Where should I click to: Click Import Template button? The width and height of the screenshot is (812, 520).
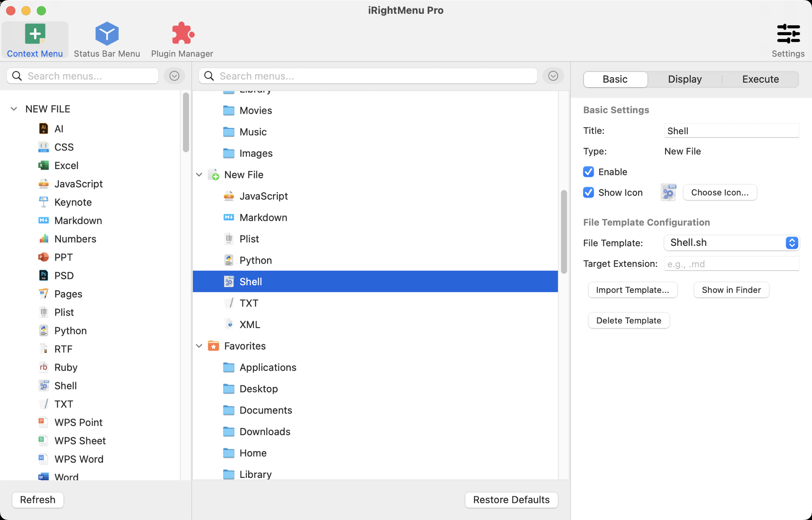click(x=633, y=290)
